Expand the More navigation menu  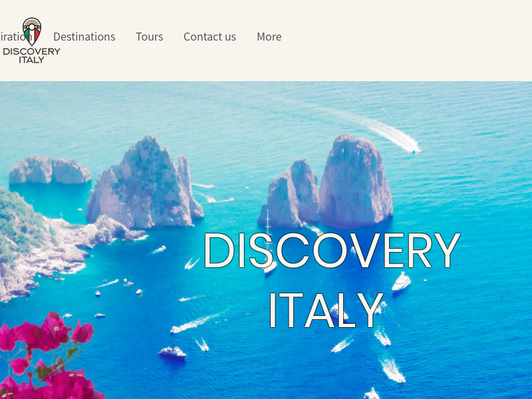click(x=269, y=37)
